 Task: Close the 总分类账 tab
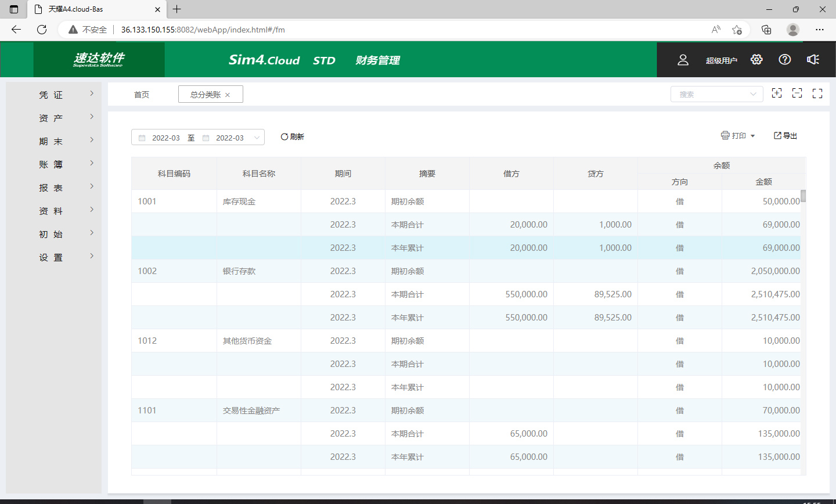(228, 95)
